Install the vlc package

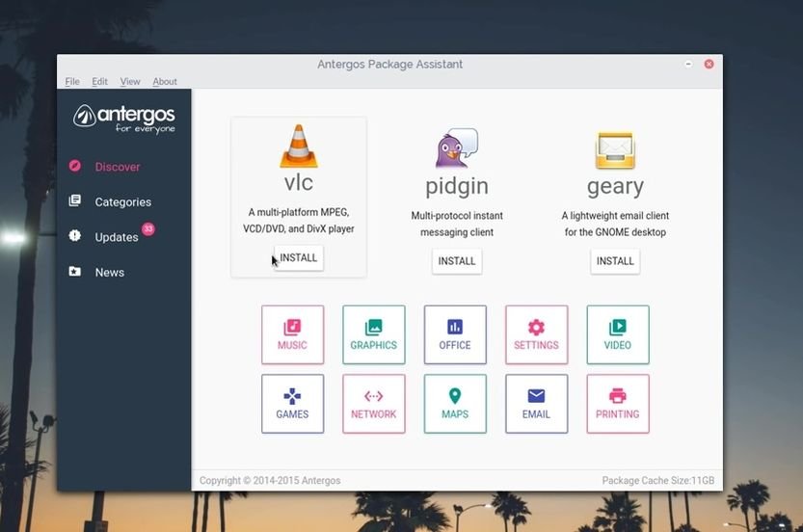(x=299, y=258)
